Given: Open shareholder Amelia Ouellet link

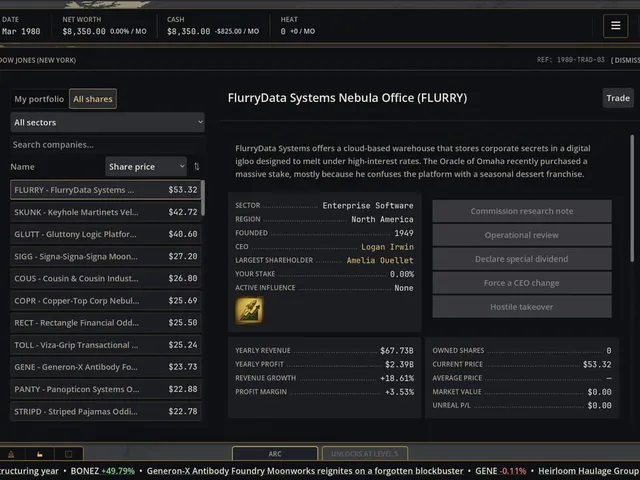Looking at the screenshot, I should tap(380, 260).
